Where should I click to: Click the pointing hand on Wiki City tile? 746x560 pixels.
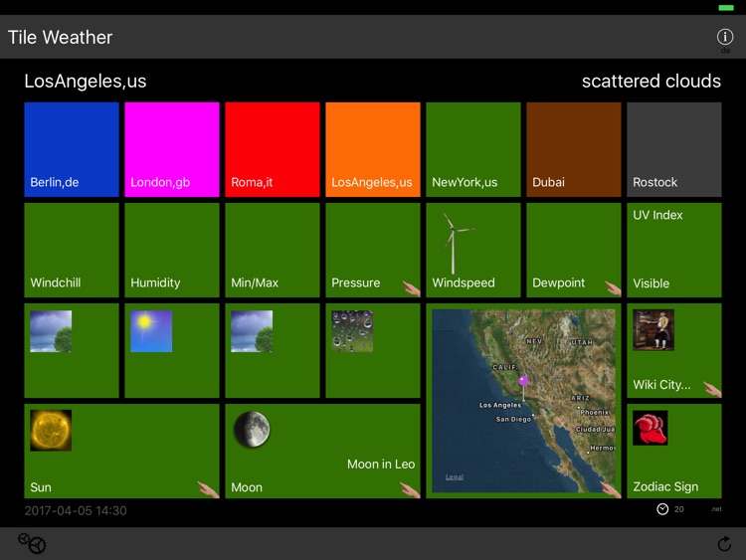coord(712,389)
